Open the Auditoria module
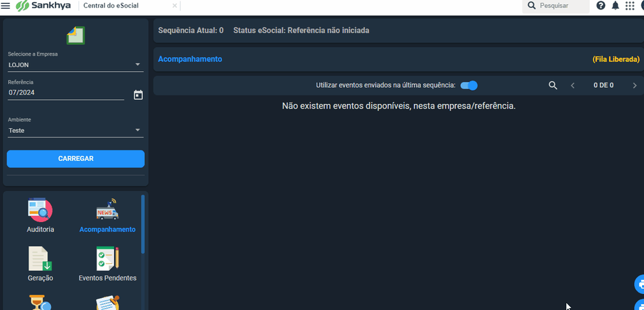The height and width of the screenshot is (310, 644). tap(40, 215)
